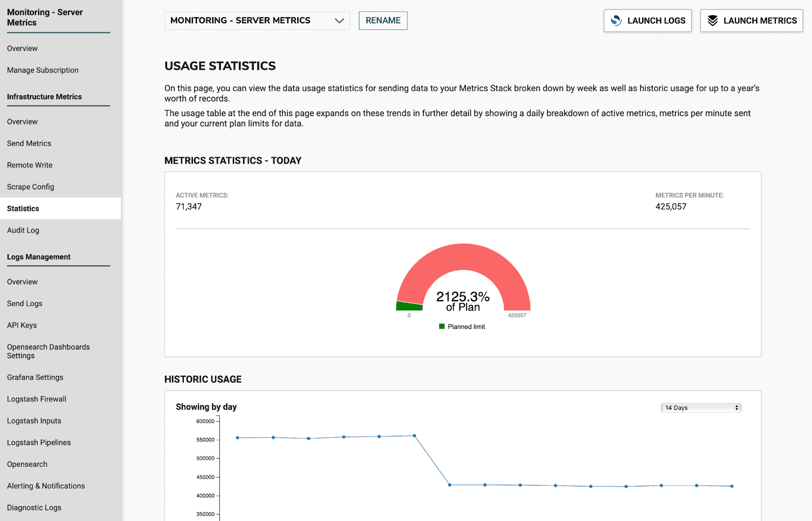Screen dimensions: 812x521
Task: Navigate to Manage Subscription
Action: coord(43,70)
